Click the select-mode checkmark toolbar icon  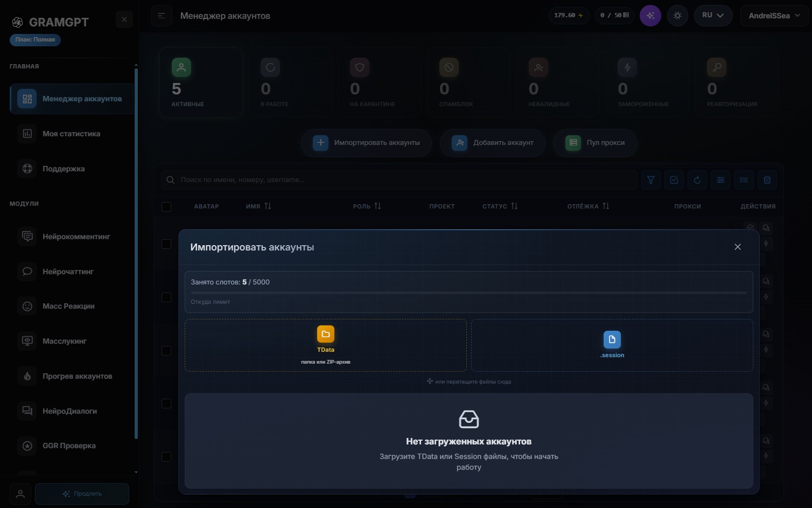click(x=674, y=180)
